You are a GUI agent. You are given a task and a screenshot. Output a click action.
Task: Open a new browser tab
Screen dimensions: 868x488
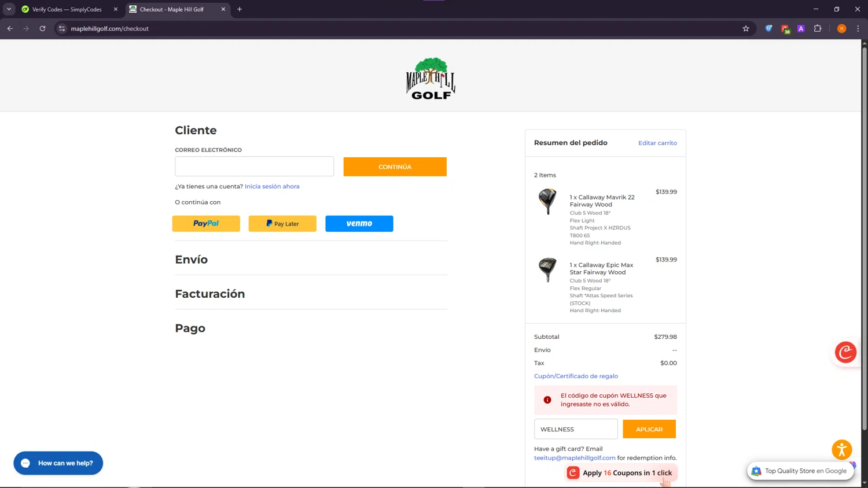pyautogui.click(x=240, y=9)
